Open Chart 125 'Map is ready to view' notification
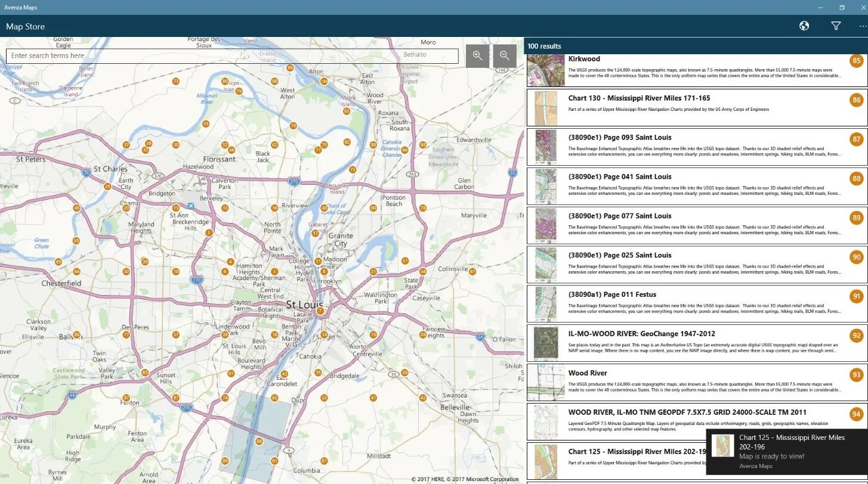 point(787,452)
